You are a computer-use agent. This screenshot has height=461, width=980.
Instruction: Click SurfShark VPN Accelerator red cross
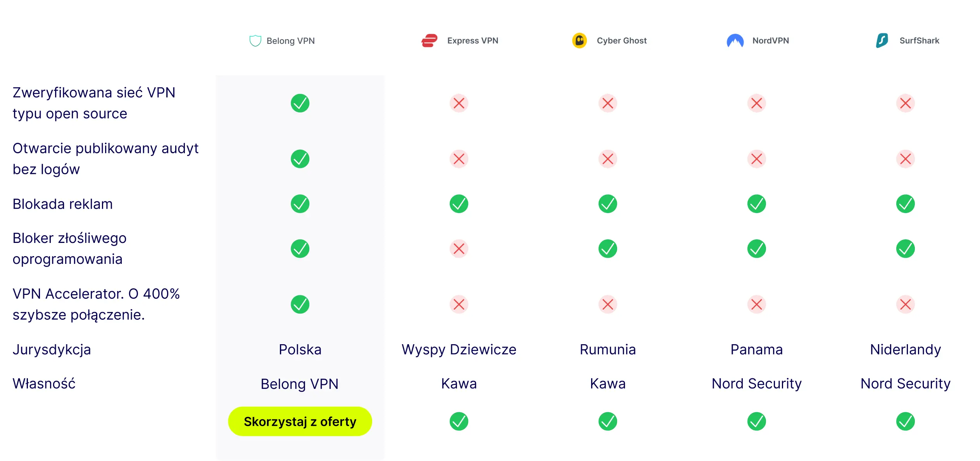(906, 305)
